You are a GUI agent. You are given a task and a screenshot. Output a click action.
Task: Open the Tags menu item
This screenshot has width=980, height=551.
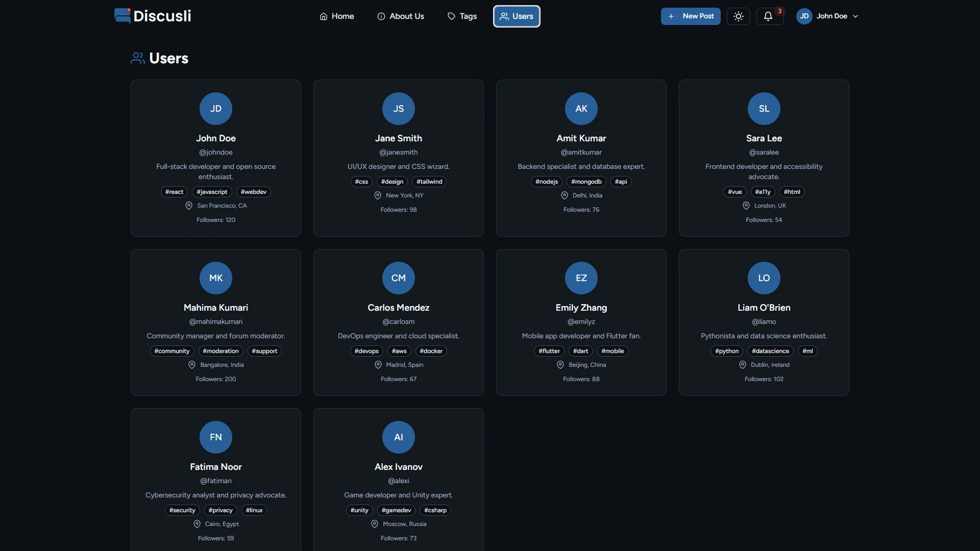(x=462, y=16)
